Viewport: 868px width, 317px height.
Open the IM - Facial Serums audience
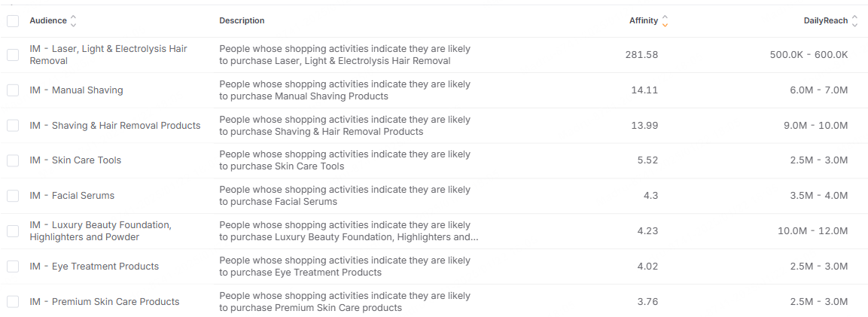(72, 196)
